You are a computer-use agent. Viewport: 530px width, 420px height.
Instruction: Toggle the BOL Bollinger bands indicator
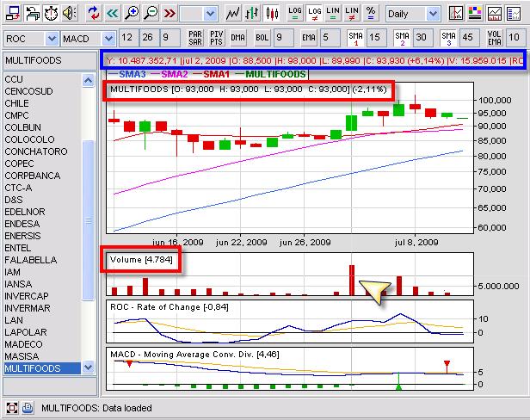coord(262,38)
